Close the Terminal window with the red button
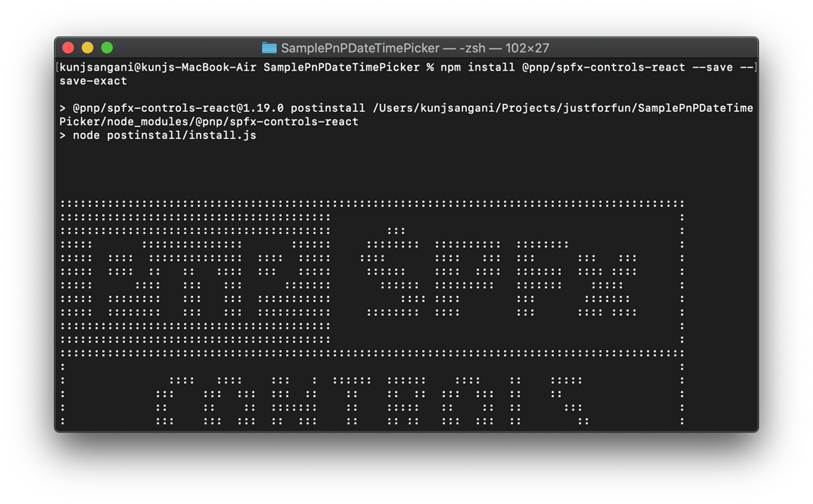Screen dimensions: 813x504 (x=67, y=48)
